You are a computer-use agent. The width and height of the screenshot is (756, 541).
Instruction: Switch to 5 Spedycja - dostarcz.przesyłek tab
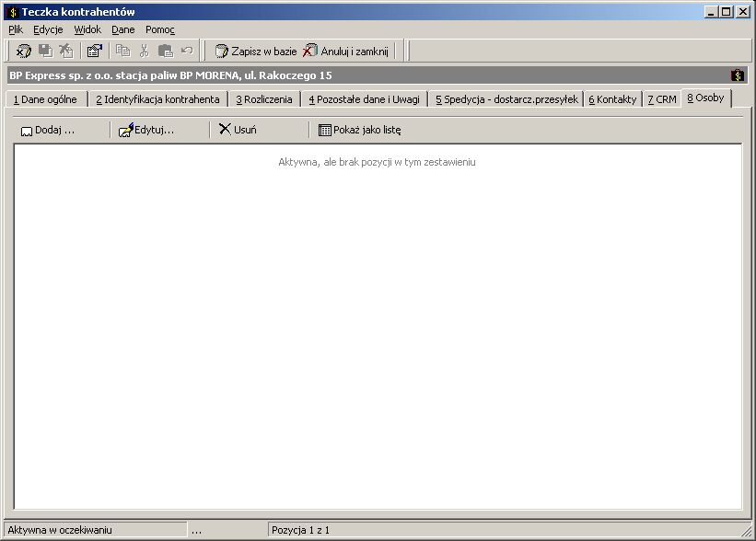(x=506, y=99)
